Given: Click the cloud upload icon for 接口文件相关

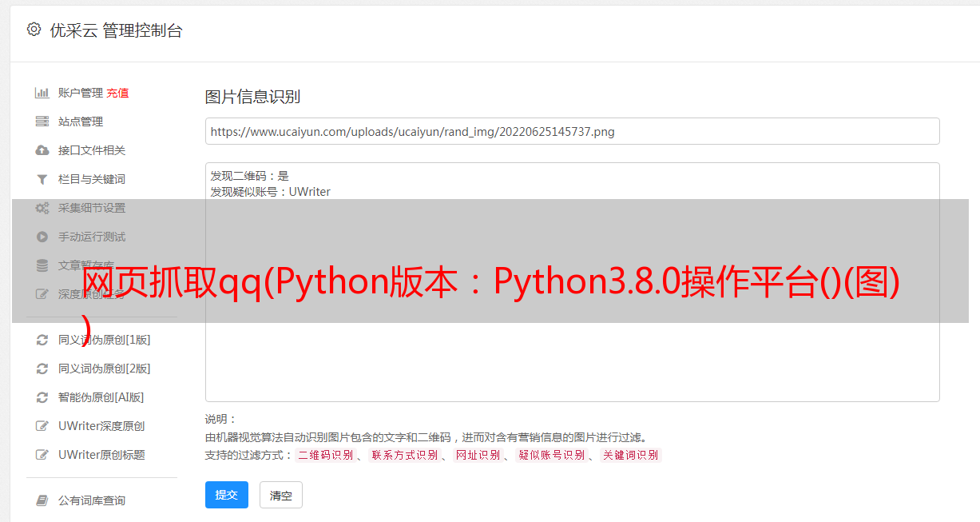Looking at the screenshot, I should point(42,150).
